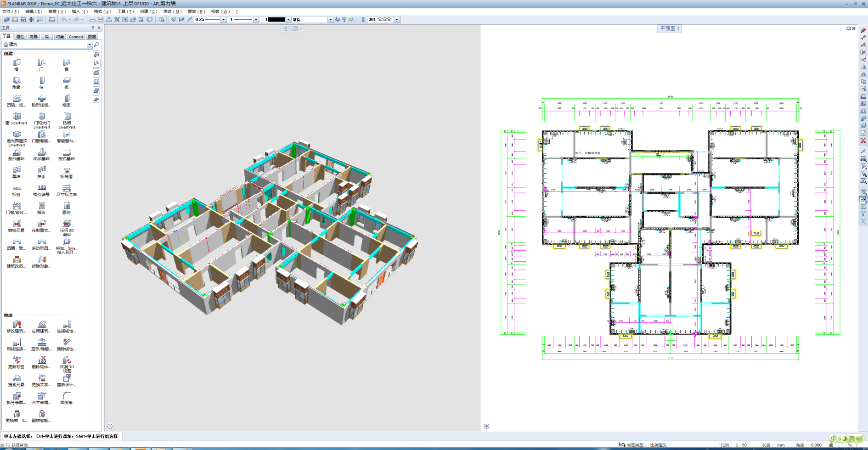Select the 烟囱 chimney tool
This screenshot has width=868, height=450.
67,101
